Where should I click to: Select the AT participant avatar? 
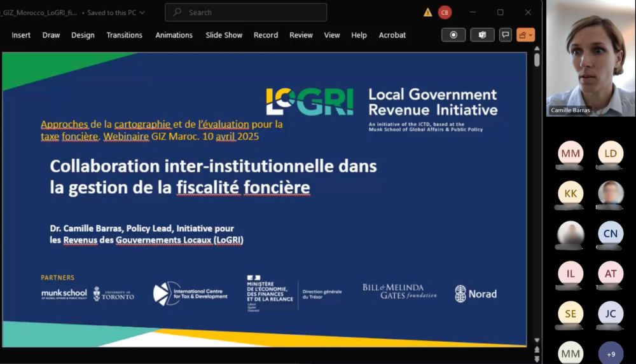[611, 274]
